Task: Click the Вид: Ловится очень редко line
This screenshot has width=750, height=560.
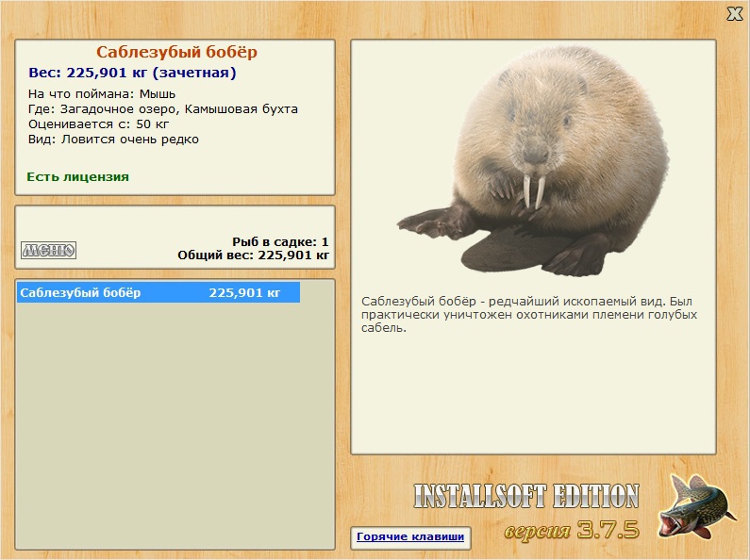Action: click(x=113, y=140)
